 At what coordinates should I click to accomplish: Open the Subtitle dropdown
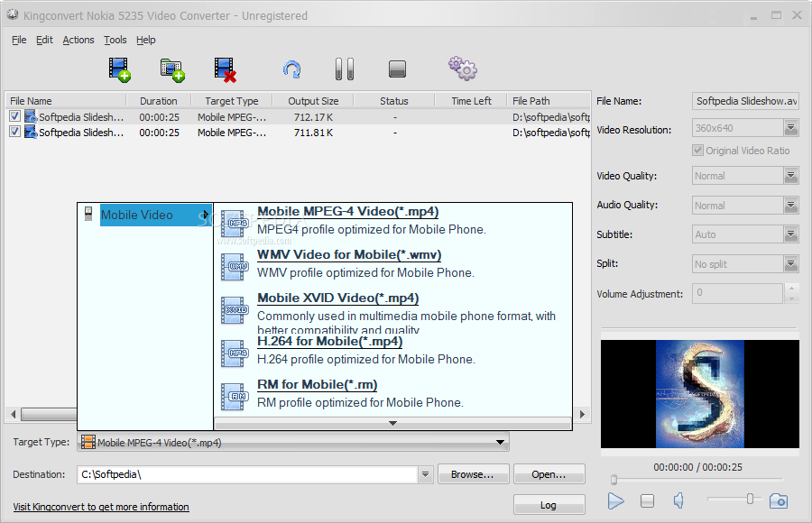790,234
